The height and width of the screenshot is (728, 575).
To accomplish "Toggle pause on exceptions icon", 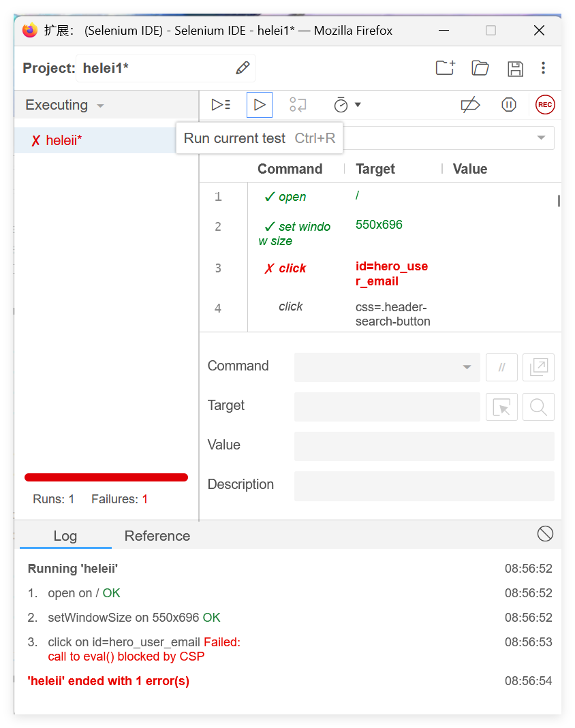I will 509,104.
